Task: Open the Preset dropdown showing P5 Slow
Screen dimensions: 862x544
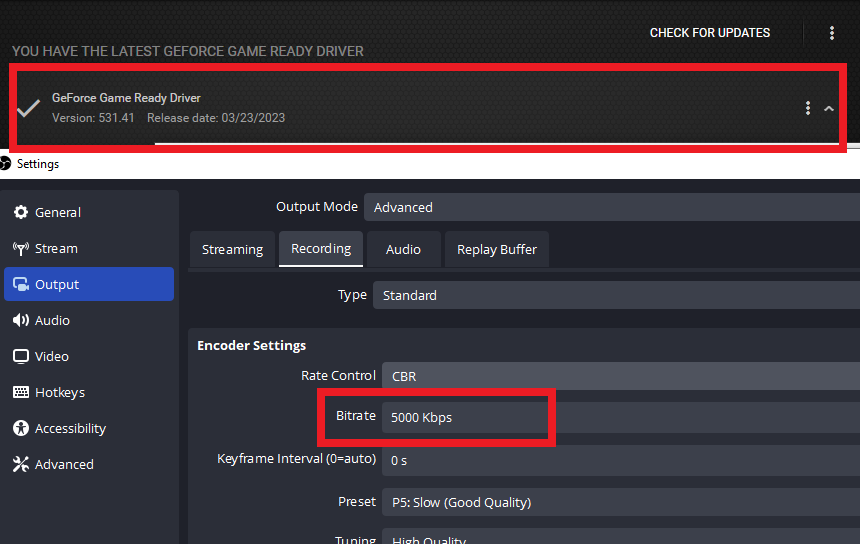Action: [621, 502]
